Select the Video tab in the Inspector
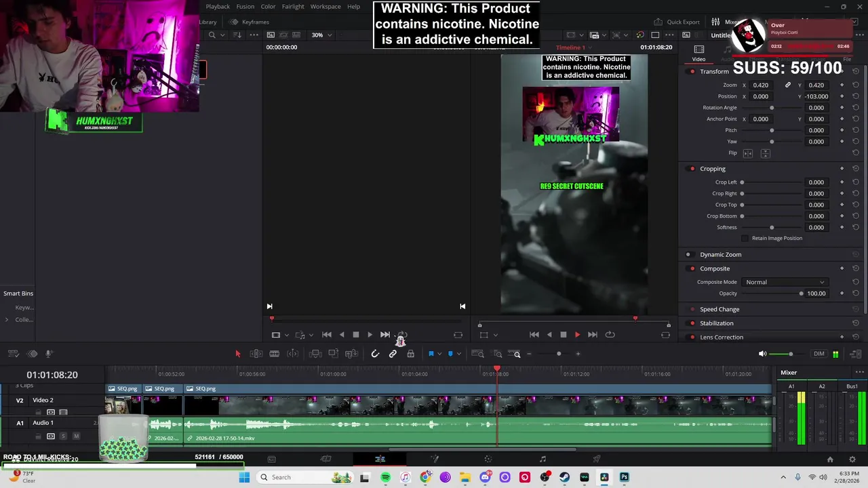Viewport: 868px width, 488px height. click(x=698, y=54)
